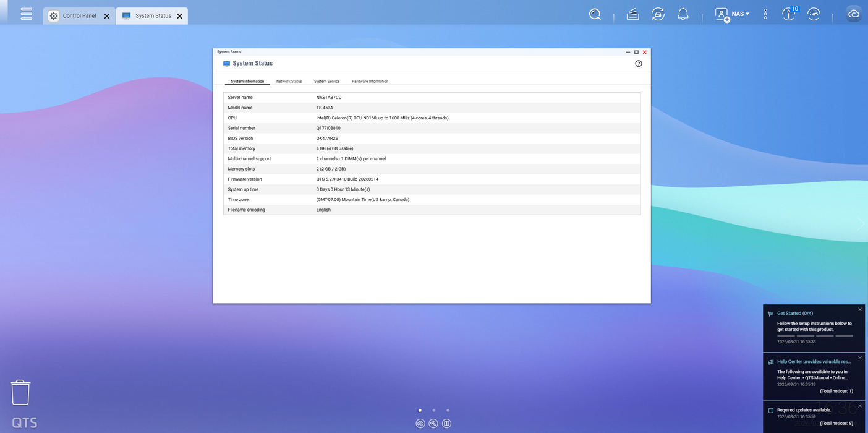
Task: Click the NAS user account icon
Action: point(722,14)
